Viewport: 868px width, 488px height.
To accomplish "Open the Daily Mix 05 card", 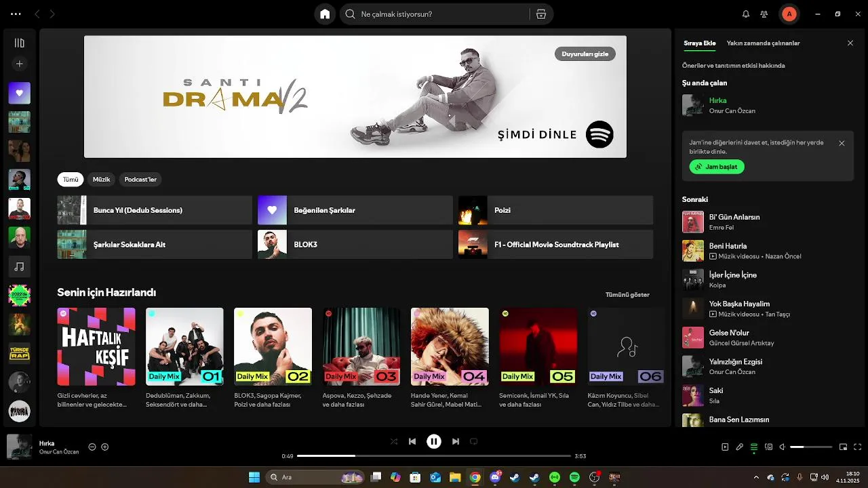I will pos(538,359).
